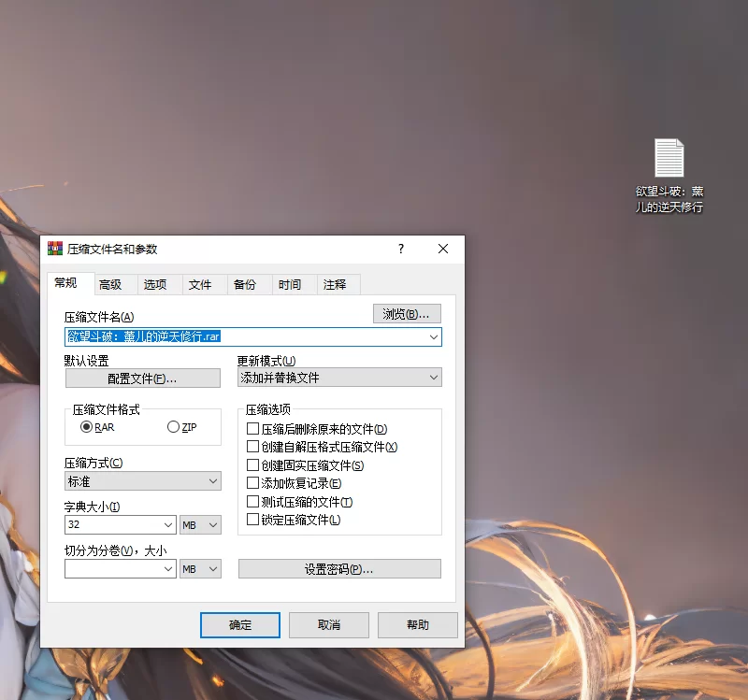Expand the 字典大小 value dropdown
This screenshot has height=700, width=748.
coord(168,525)
